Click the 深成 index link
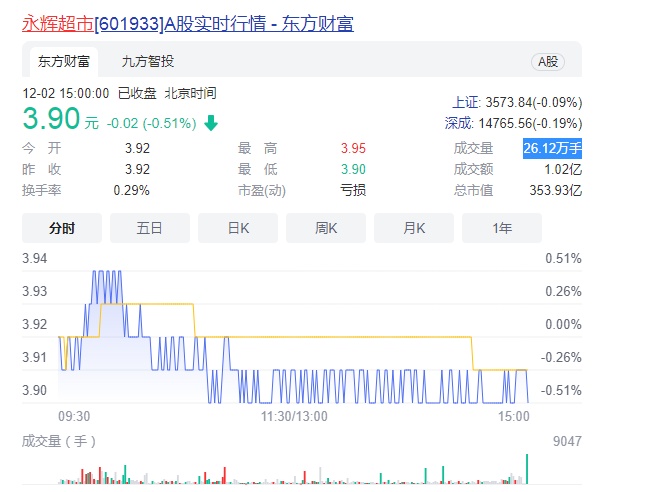The width and height of the screenshot is (663, 492). pyautogui.click(x=458, y=123)
